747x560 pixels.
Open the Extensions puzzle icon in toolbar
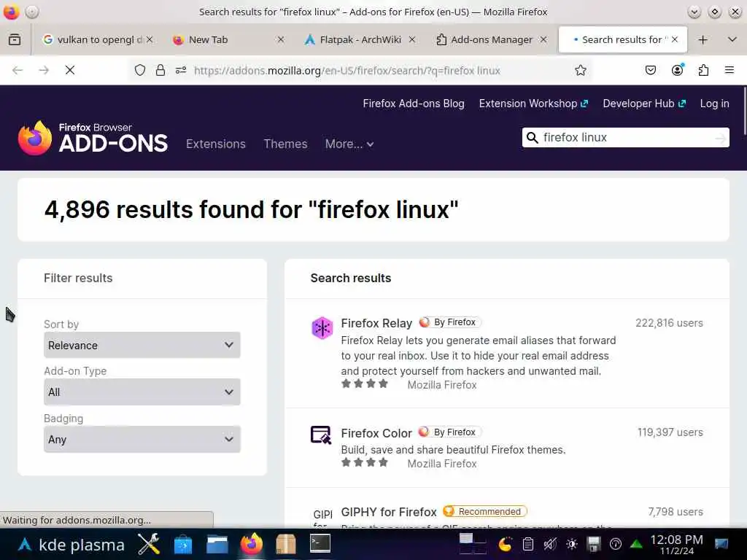pos(703,71)
